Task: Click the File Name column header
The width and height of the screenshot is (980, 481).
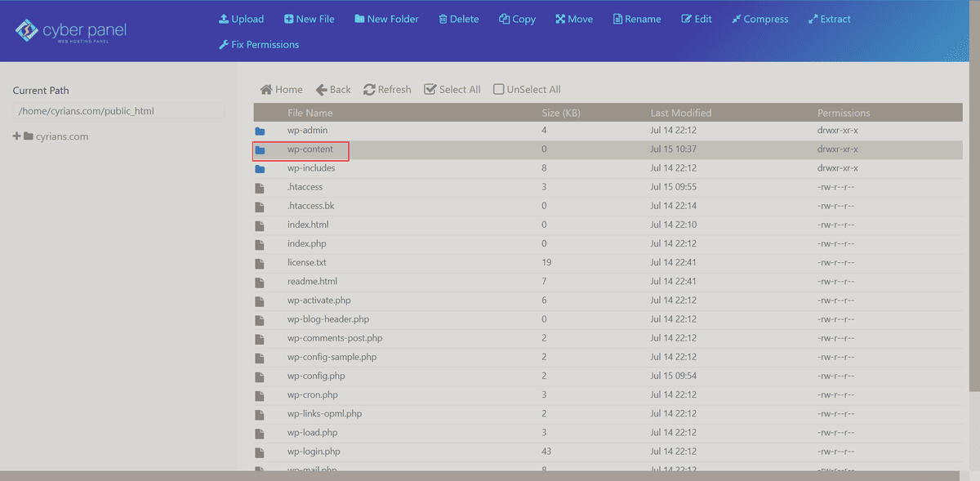Action: [x=310, y=113]
